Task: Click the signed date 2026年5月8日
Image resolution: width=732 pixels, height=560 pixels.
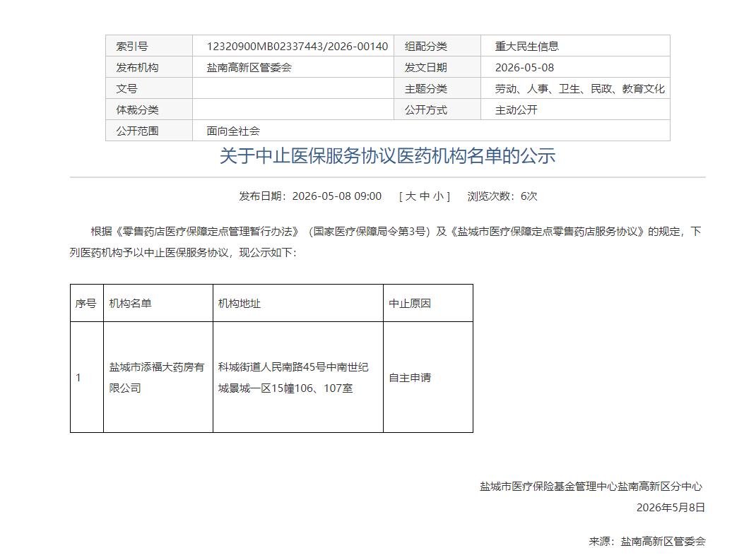Action: [x=671, y=508]
